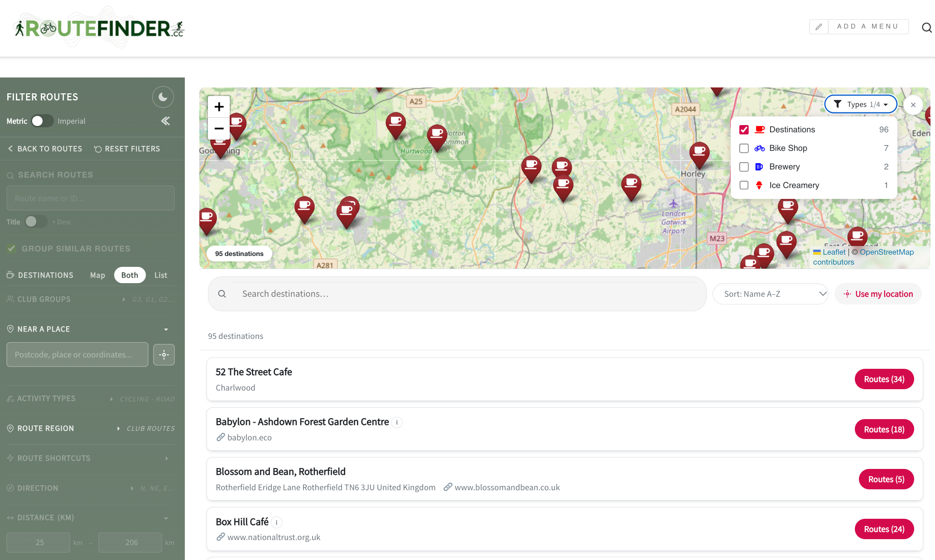Click info icon next to Box Hill Café
935x560 pixels.
pos(277,522)
